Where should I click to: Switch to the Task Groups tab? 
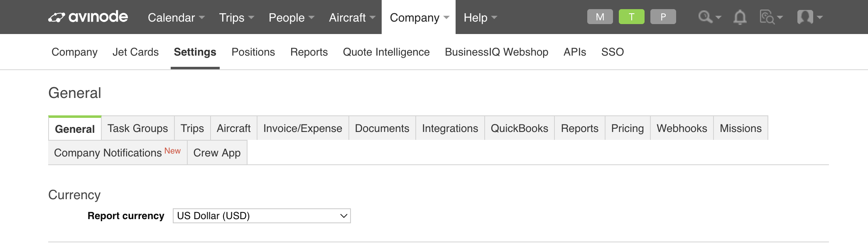coord(137,128)
